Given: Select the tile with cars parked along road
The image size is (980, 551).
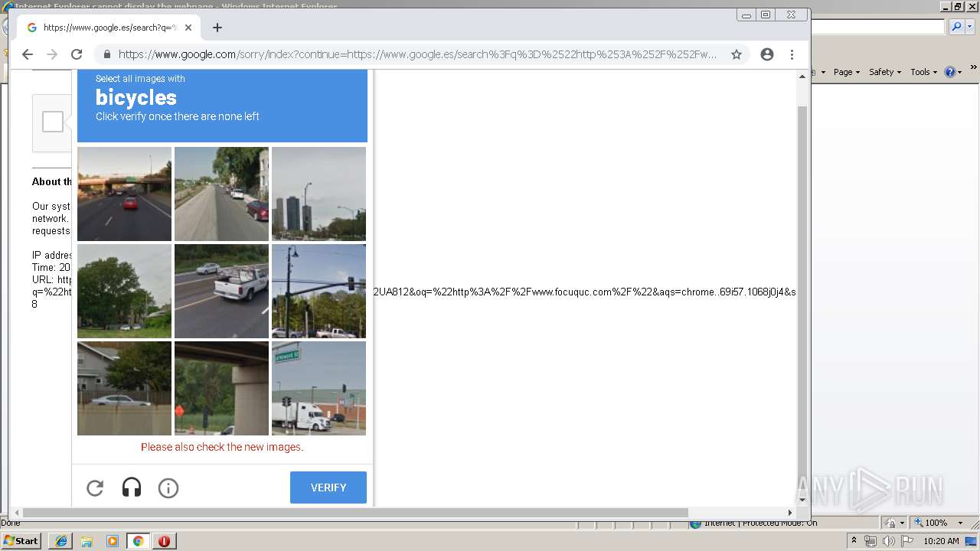Looking at the screenshot, I should click(x=221, y=194).
